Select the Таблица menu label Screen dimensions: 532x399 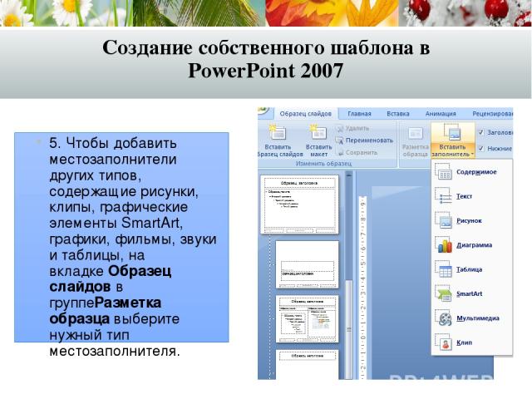469,269
